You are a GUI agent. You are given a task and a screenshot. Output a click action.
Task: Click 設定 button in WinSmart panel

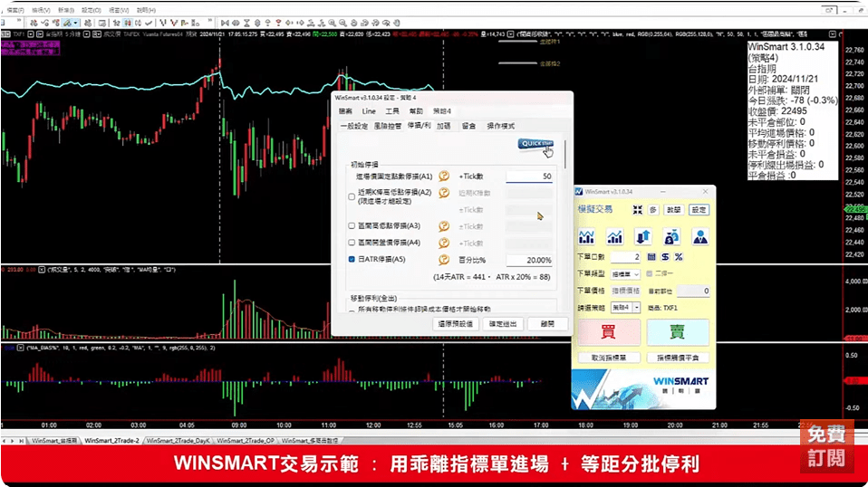coord(699,209)
